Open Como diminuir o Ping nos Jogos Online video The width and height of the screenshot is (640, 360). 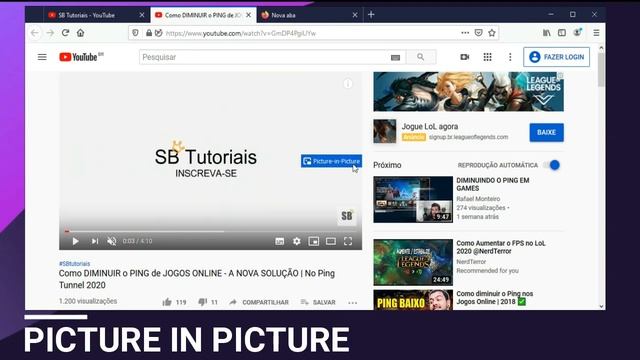pos(495,298)
